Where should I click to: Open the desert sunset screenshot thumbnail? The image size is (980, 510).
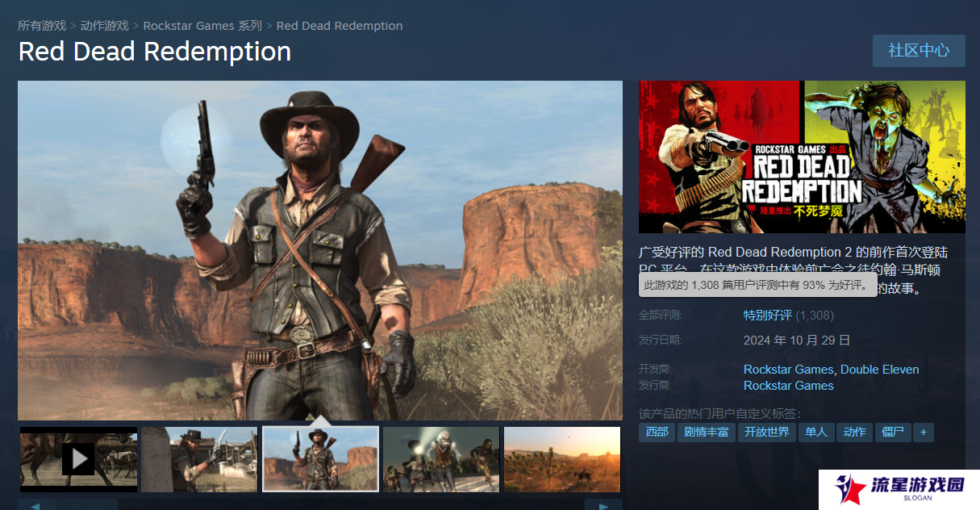562,459
